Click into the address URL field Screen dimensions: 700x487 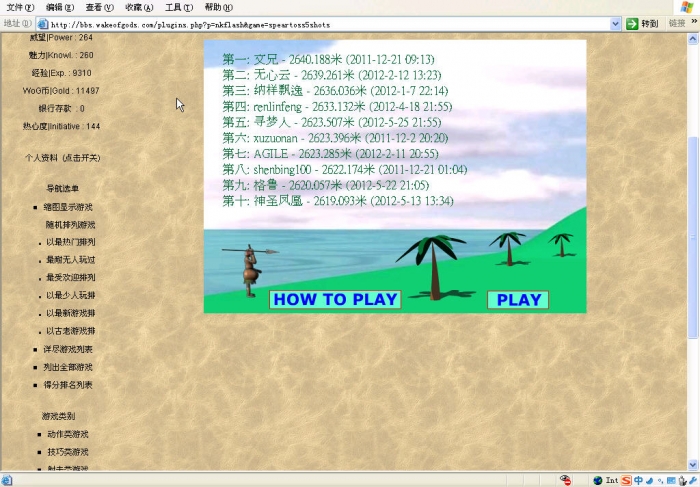[328, 25]
